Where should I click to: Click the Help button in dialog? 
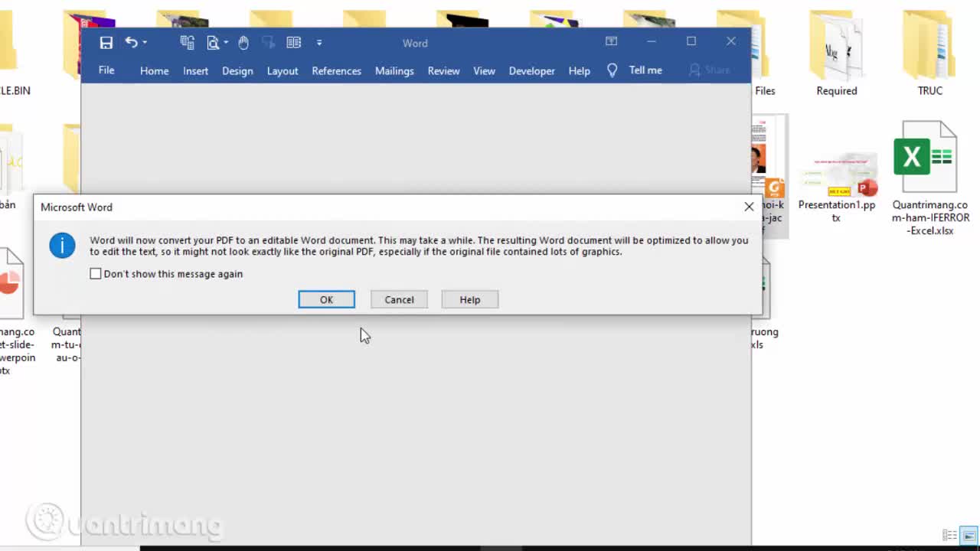(x=469, y=299)
